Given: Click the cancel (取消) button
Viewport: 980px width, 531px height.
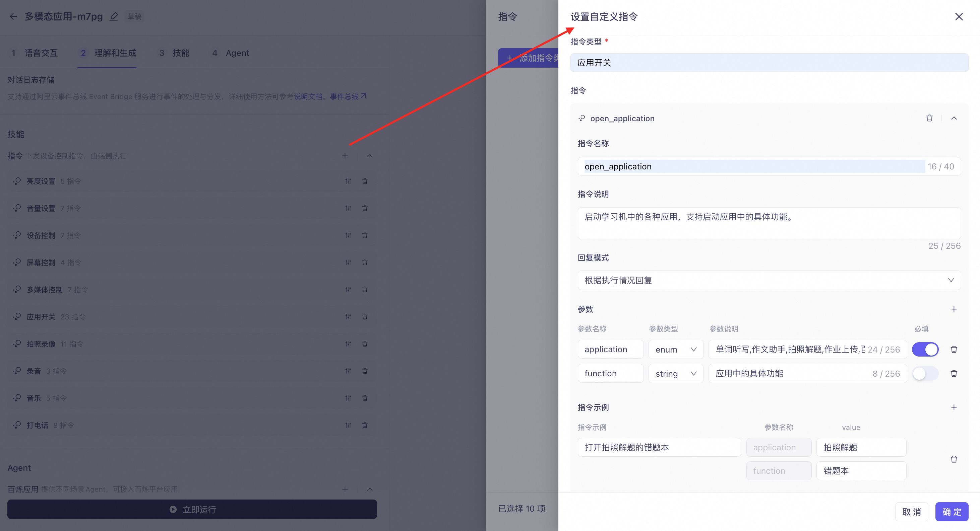Looking at the screenshot, I should pyautogui.click(x=912, y=512).
